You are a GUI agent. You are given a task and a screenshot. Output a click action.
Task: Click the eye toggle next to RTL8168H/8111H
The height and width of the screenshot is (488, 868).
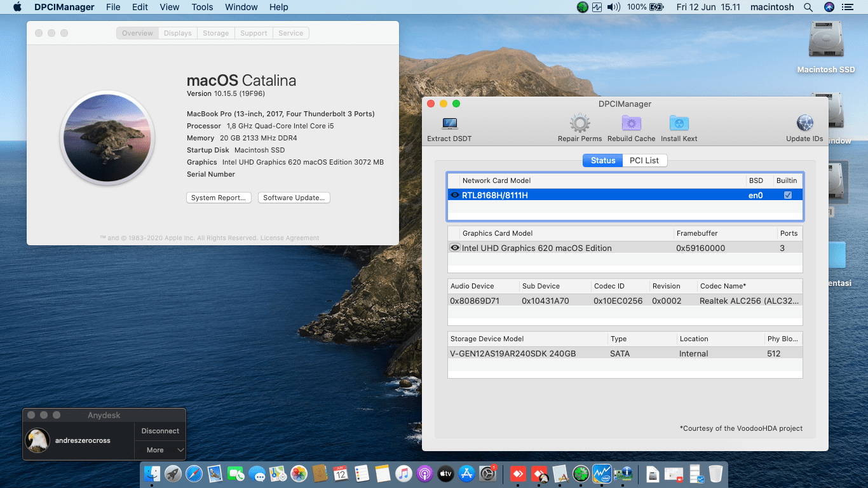click(454, 195)
